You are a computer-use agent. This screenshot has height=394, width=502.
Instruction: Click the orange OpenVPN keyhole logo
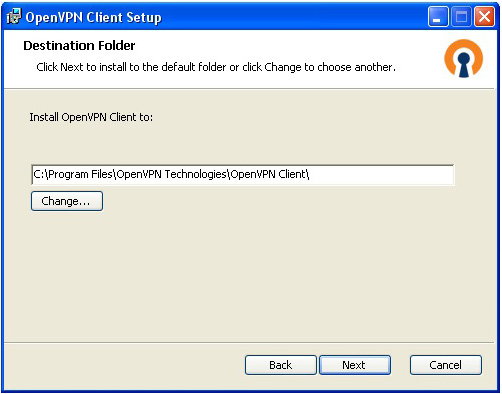tap(463, 58)
